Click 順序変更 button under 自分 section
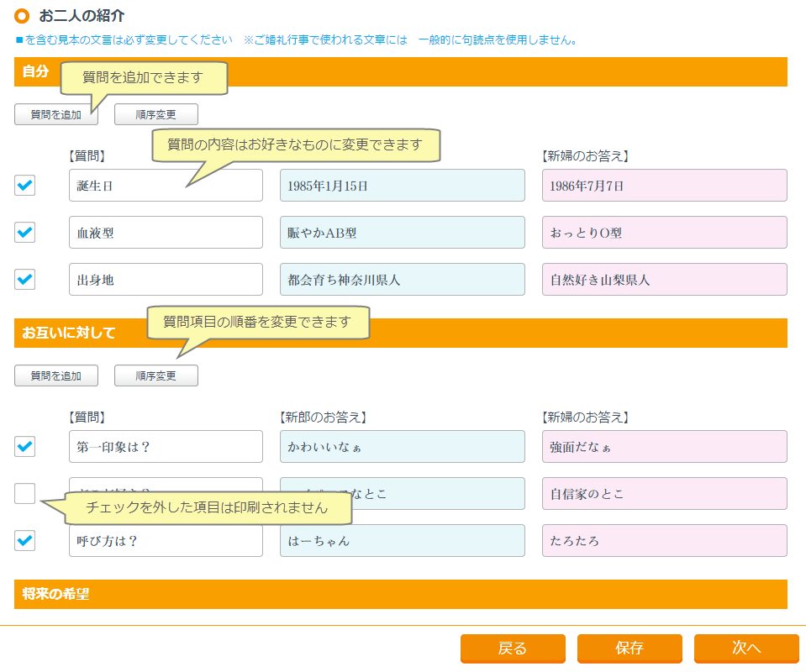Screen dimensions: 806x672 click(x=156, y=115)
